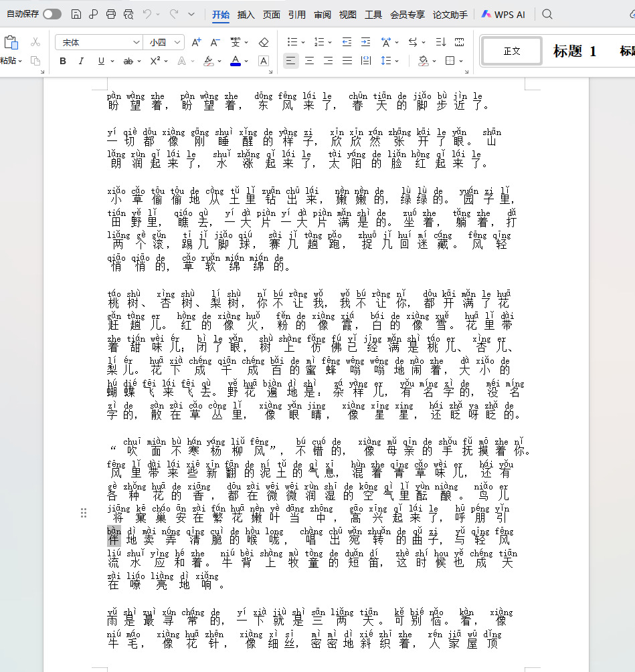The image size is (635, 672).
Task: Toggle strikethrough formatting
Action: click(128, 61)
